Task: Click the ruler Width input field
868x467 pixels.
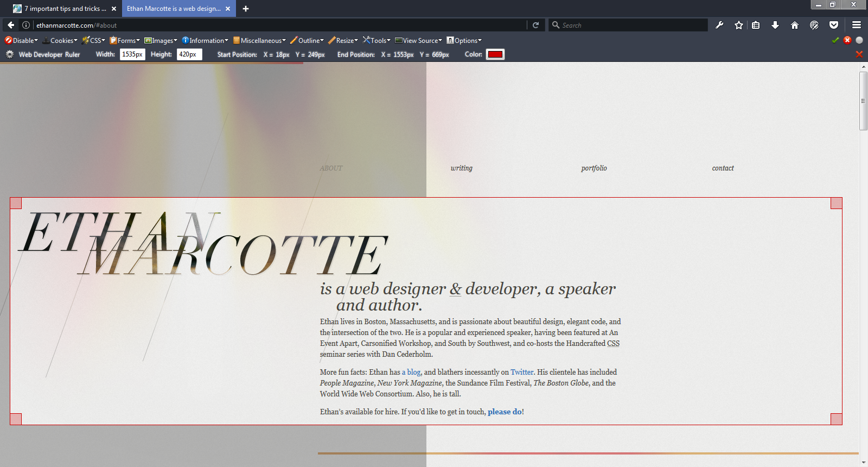Action: point(132,54)
